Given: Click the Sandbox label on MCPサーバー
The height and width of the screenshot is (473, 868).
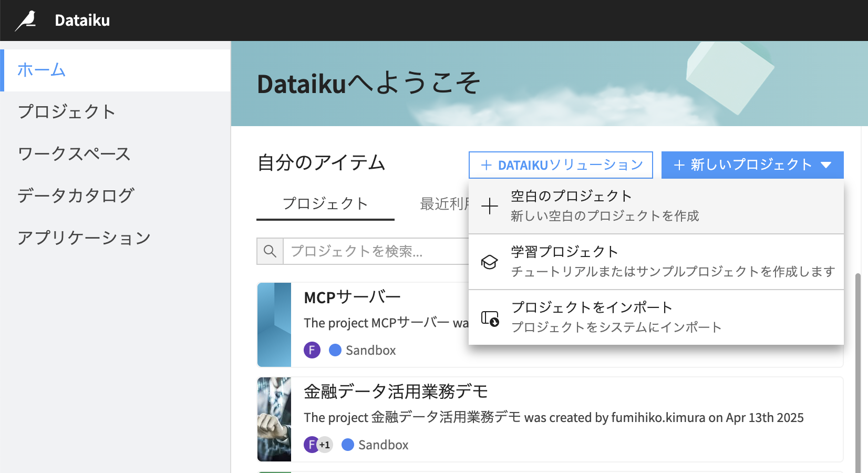Looking at the screenshot, I should click(370, 350).
